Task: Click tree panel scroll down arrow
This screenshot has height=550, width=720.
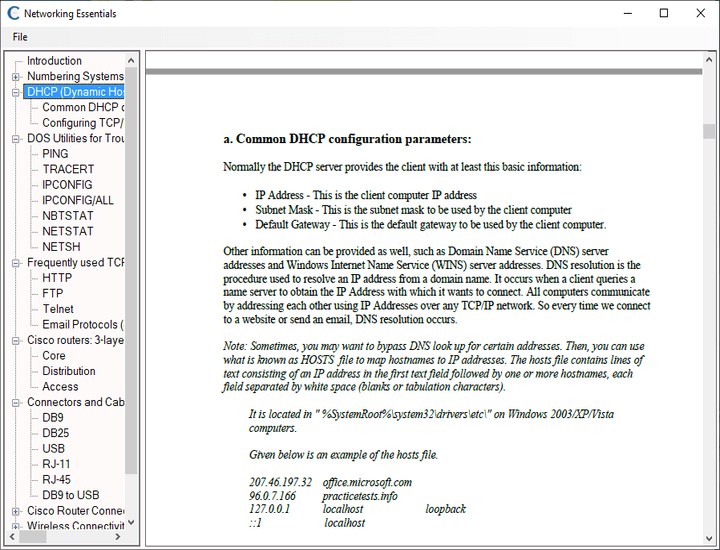Action: pos(131,522)
